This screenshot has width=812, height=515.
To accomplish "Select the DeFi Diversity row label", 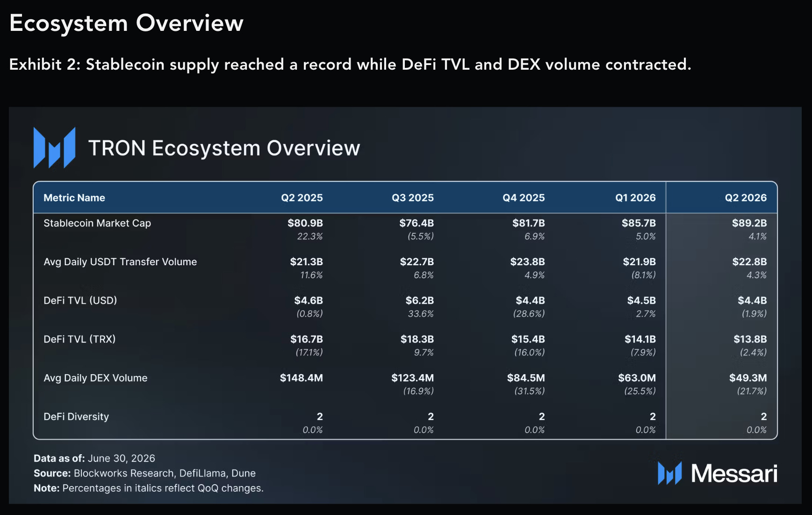I will (76, 417).
